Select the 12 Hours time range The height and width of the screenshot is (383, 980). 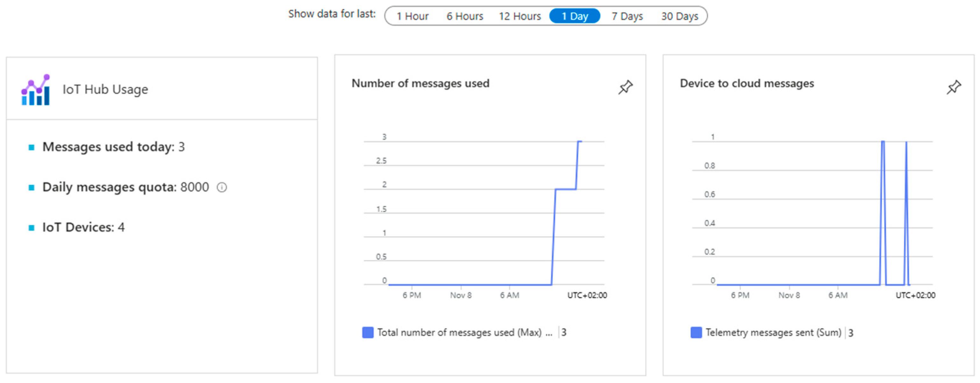point(520,16)
